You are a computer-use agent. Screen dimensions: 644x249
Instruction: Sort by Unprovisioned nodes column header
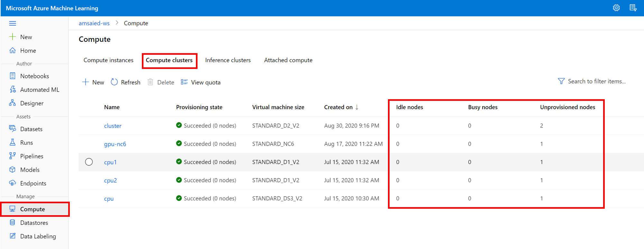(x=567, y=107)
